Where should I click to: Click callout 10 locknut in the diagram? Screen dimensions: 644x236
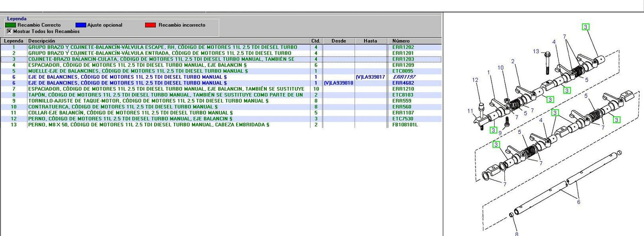click(x=501, y=67)
